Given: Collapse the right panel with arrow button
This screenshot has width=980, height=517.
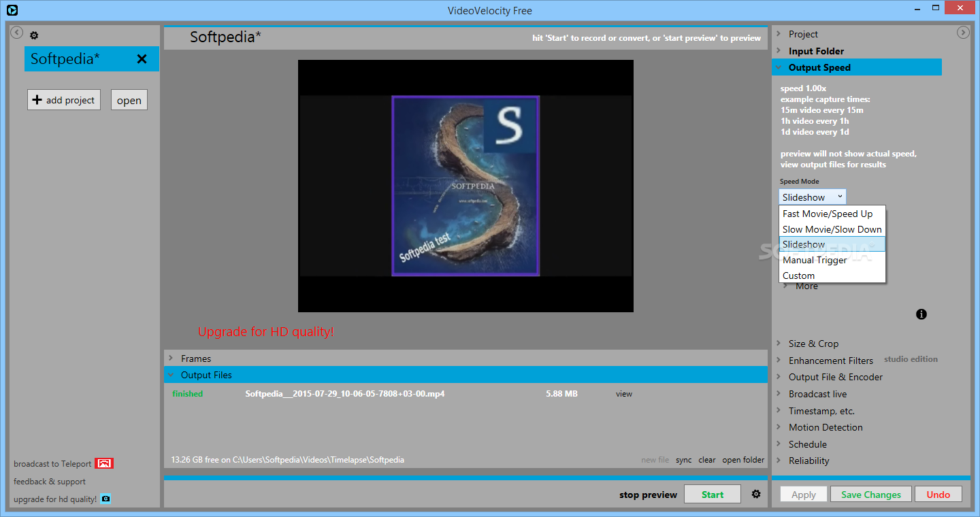Looking at the screenshot, I should pyautogui.click(x=963, y=32).
